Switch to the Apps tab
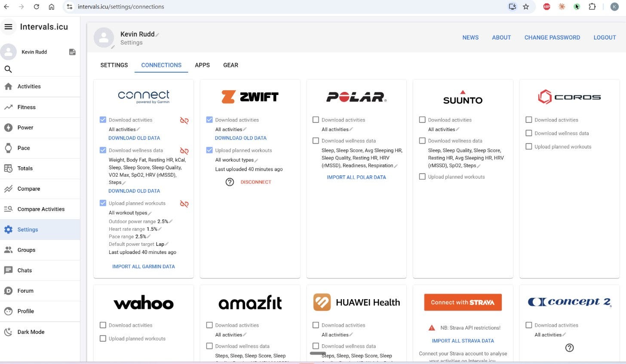Screen dimensions: 626x364 (202, 65)
